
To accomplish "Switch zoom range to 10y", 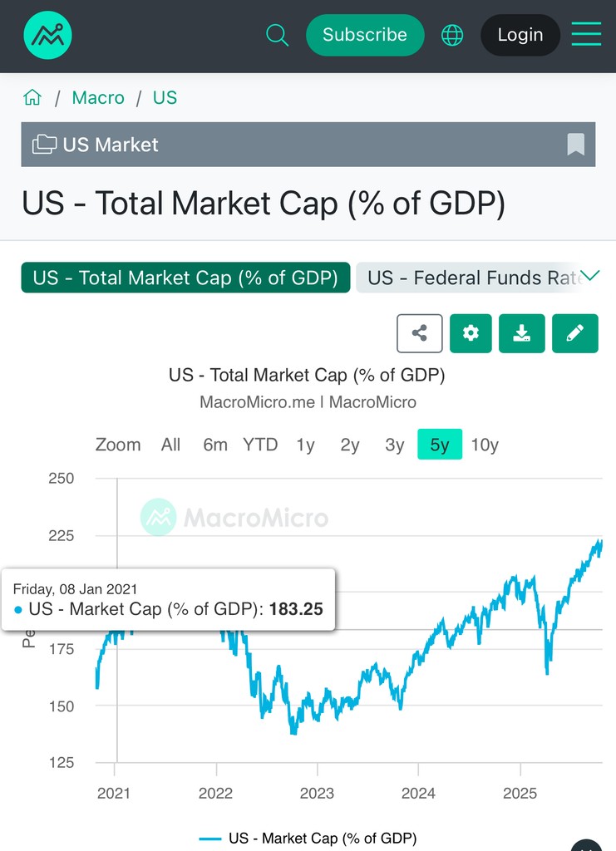I will [x=485, y=445].
